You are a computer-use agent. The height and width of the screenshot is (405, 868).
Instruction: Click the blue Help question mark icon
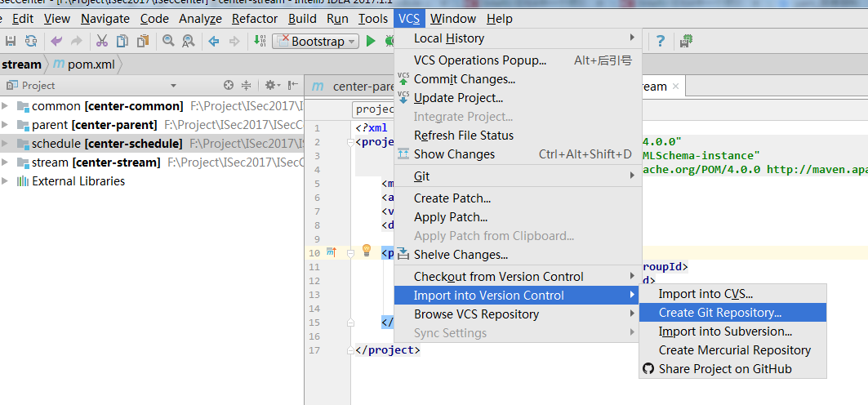pyautogui.click(x=660, y=41)
